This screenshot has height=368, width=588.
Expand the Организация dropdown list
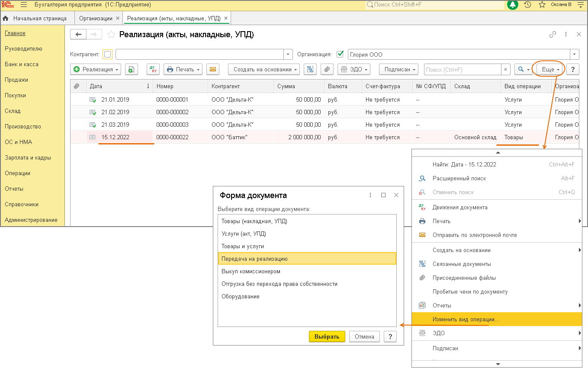click(575, 54)
